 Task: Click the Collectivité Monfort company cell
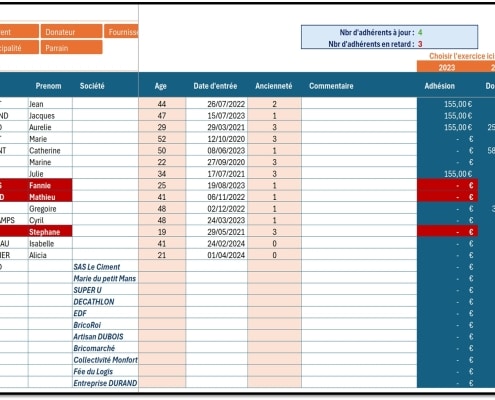tap(105, 360)
